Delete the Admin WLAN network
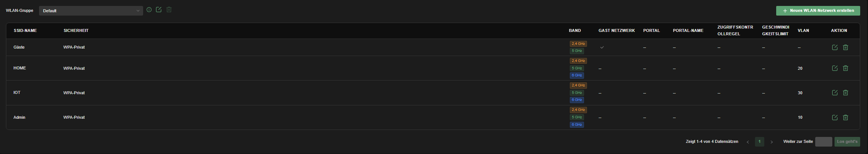This screenshot has width=868, height=154. tap(846, 118)
